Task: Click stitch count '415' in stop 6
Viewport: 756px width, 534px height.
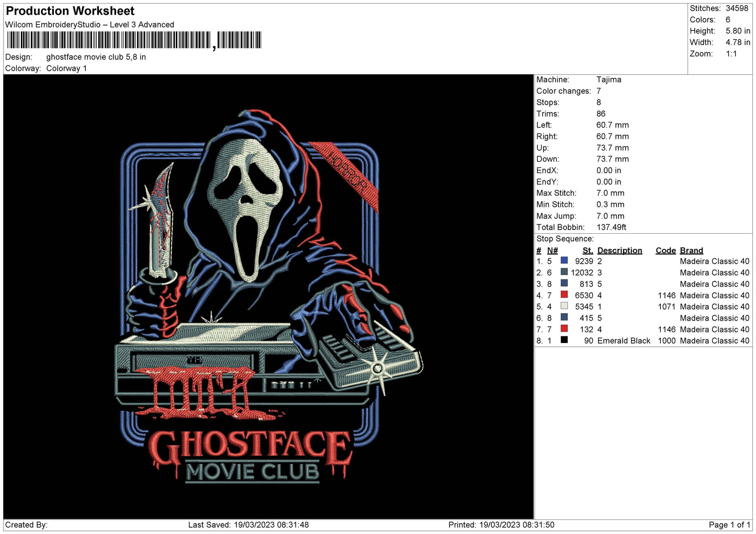Action: coord(586,319)
